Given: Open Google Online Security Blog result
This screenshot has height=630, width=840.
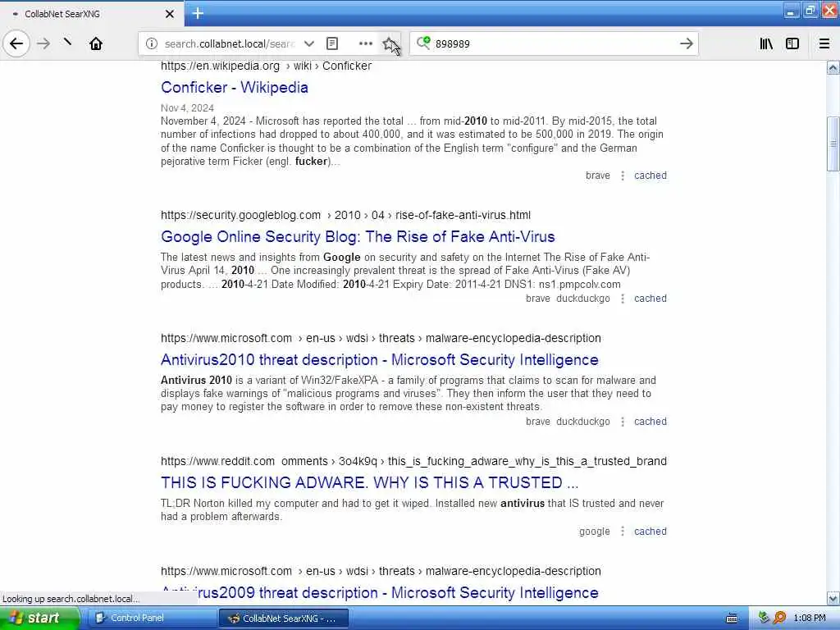Looking at the screenshot, I should 358,237.
